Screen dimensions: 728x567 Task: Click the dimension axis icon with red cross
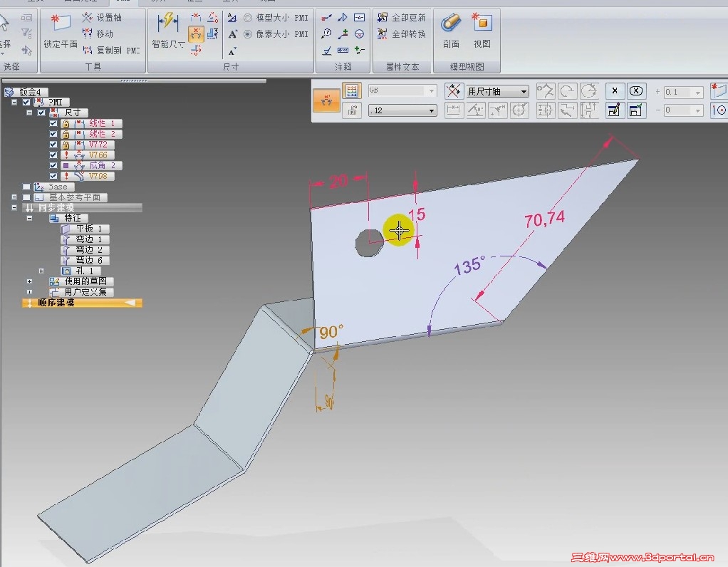pos(454,91)
